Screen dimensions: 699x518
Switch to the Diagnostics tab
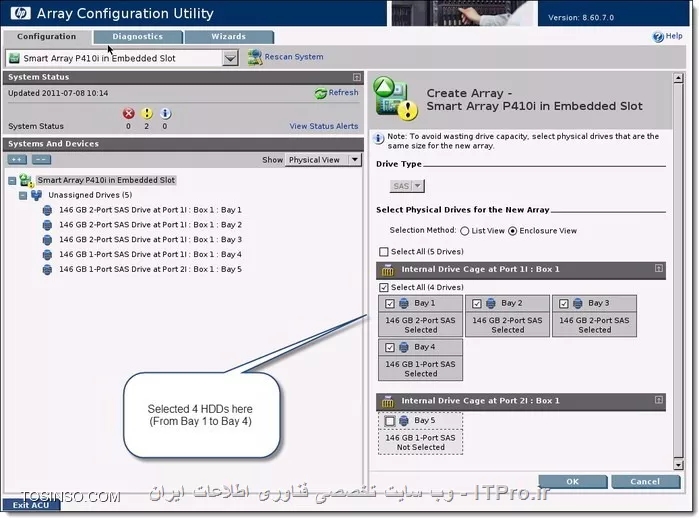138,37
